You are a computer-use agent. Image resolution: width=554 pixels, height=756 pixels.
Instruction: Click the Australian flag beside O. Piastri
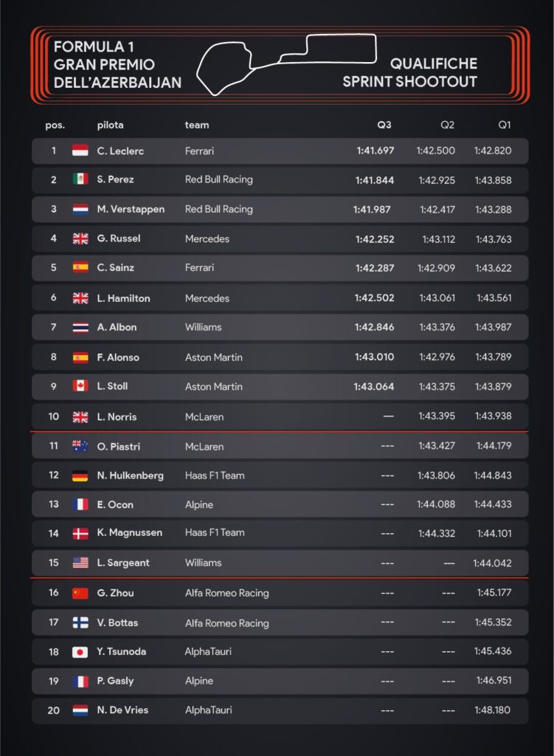point(80,446)
